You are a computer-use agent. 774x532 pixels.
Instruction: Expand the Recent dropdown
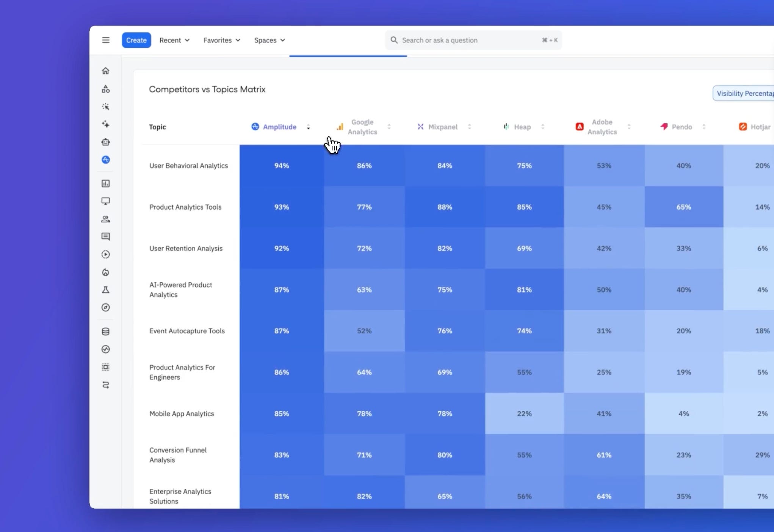point(174,40)
